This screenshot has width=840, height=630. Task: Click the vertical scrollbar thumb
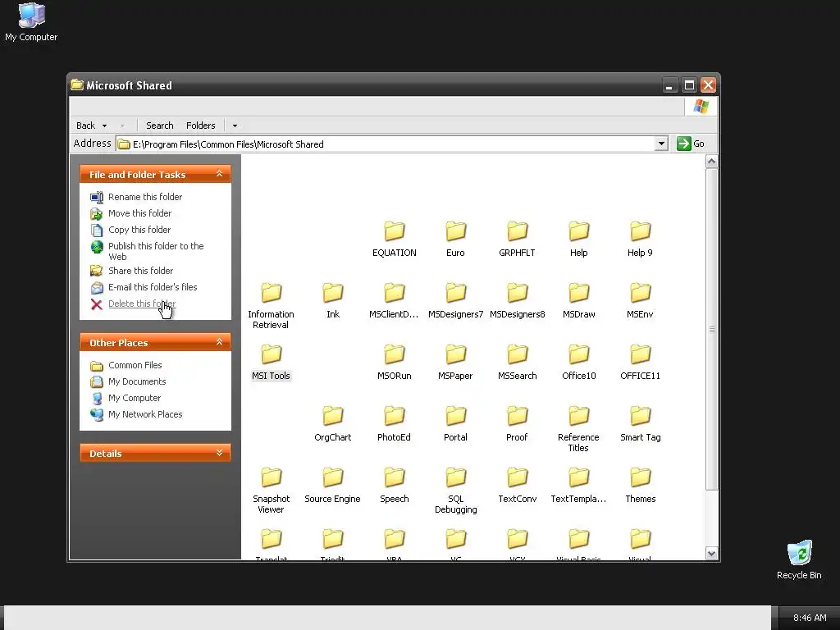click(x=711, y=329)
